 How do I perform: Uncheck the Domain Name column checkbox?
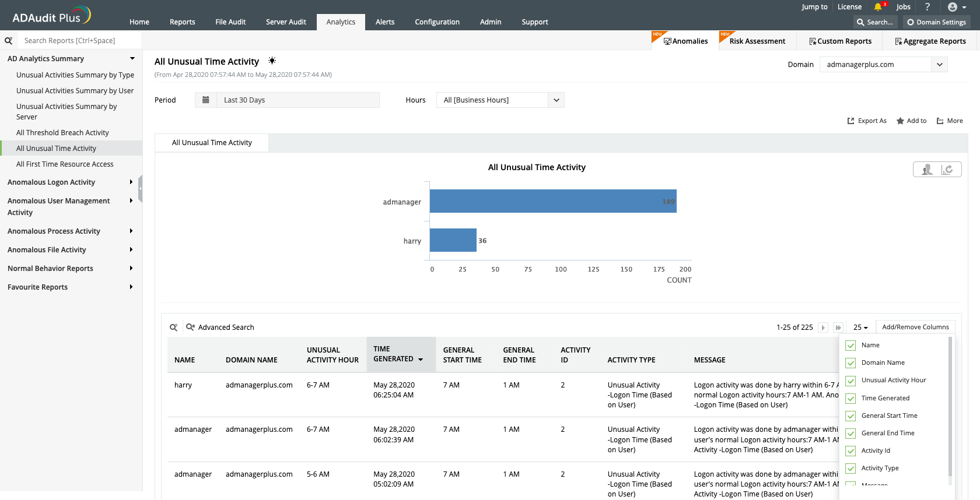[x=850, y=363]
